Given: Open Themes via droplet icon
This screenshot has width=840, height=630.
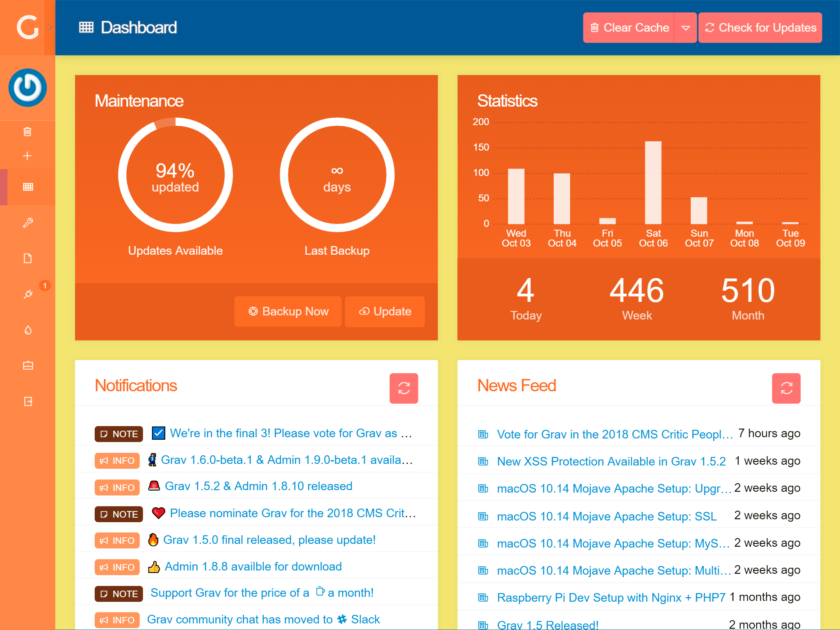Looking at the screenshot, I should tap(27, 330).
